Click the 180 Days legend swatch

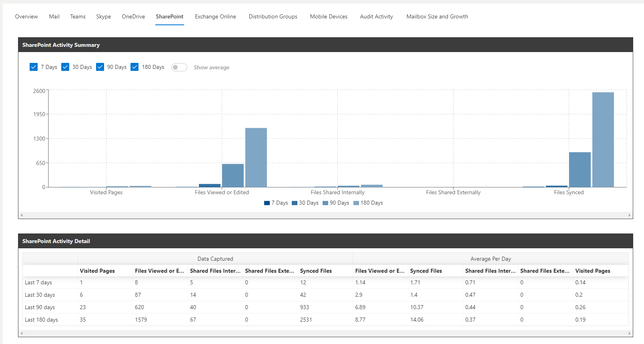pos(356,203)
